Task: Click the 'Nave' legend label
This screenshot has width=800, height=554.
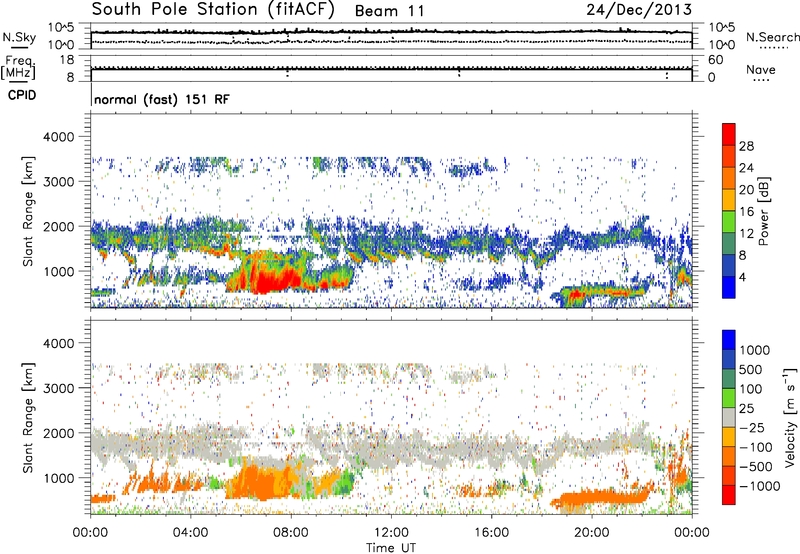Action: click(761, 70)
